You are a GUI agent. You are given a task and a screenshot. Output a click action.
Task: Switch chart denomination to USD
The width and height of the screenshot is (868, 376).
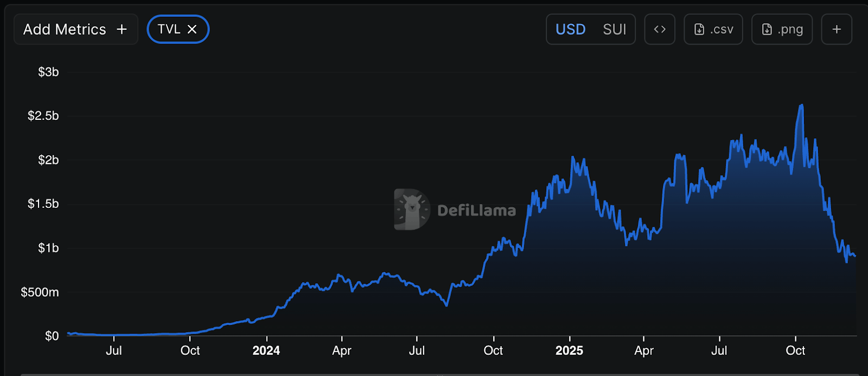(570, 29)
